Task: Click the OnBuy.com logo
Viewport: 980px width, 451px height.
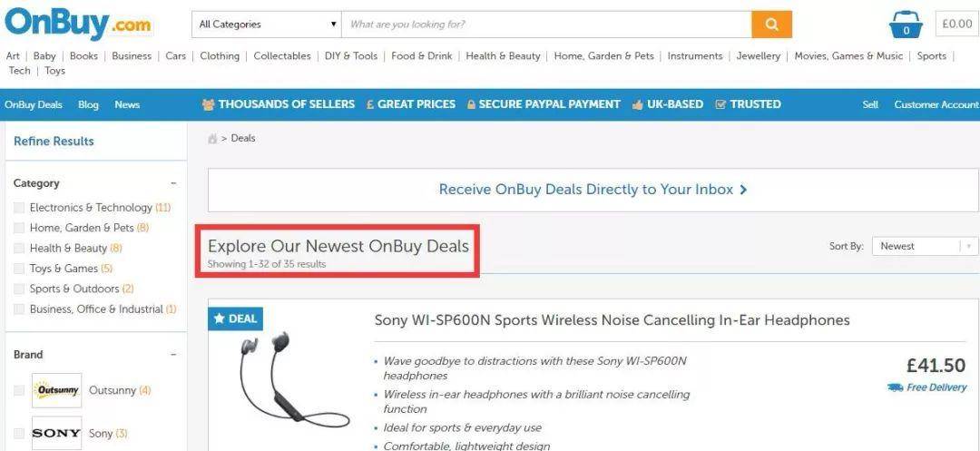Action: (x=77, y=24)
